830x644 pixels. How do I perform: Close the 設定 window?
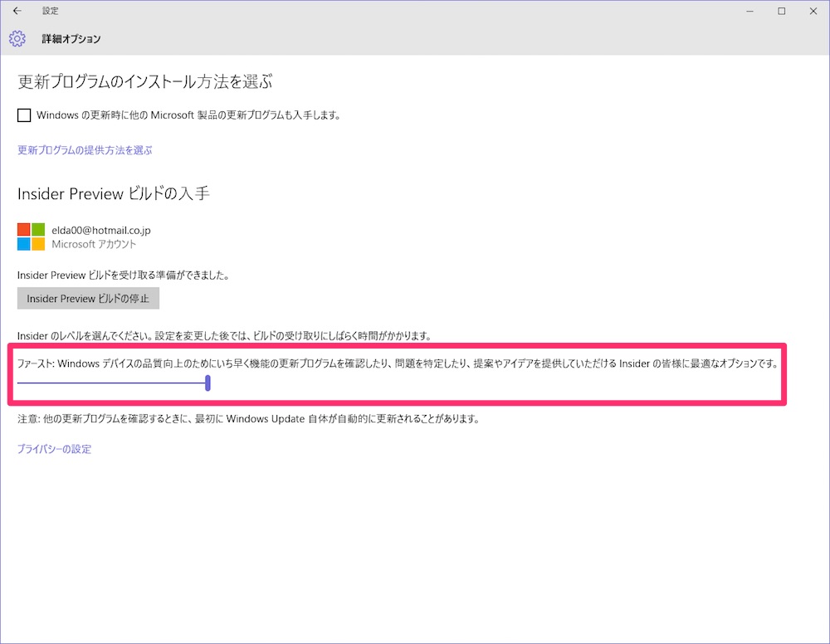(813, 11)
